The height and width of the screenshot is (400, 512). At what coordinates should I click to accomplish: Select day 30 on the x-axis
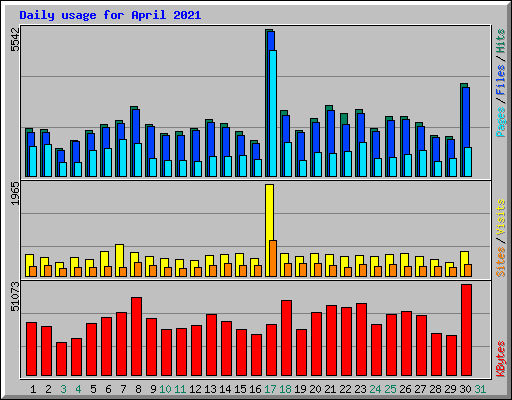[465, 389]
